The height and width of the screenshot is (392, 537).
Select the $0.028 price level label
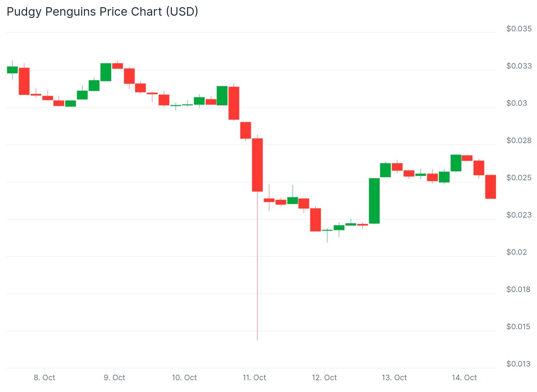point(519,140)
